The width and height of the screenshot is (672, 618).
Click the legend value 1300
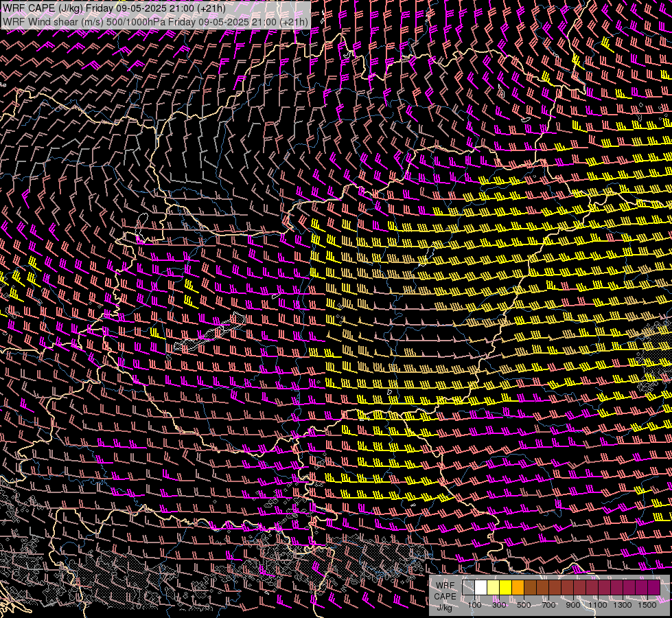tap(623, 605)
